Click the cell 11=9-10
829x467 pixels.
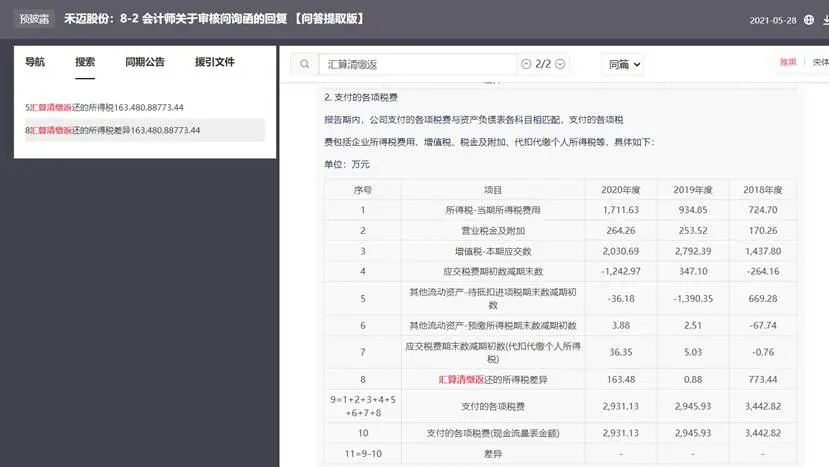click(363, 454)
